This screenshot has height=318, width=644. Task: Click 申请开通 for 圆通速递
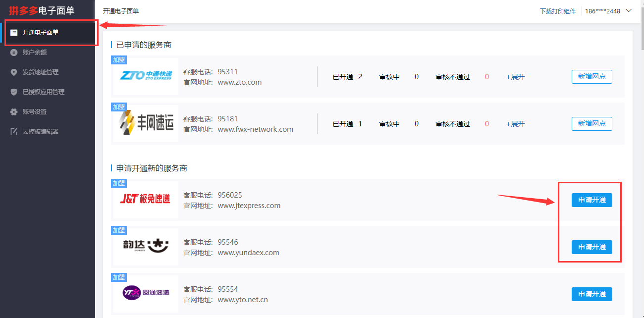[592, 294]
